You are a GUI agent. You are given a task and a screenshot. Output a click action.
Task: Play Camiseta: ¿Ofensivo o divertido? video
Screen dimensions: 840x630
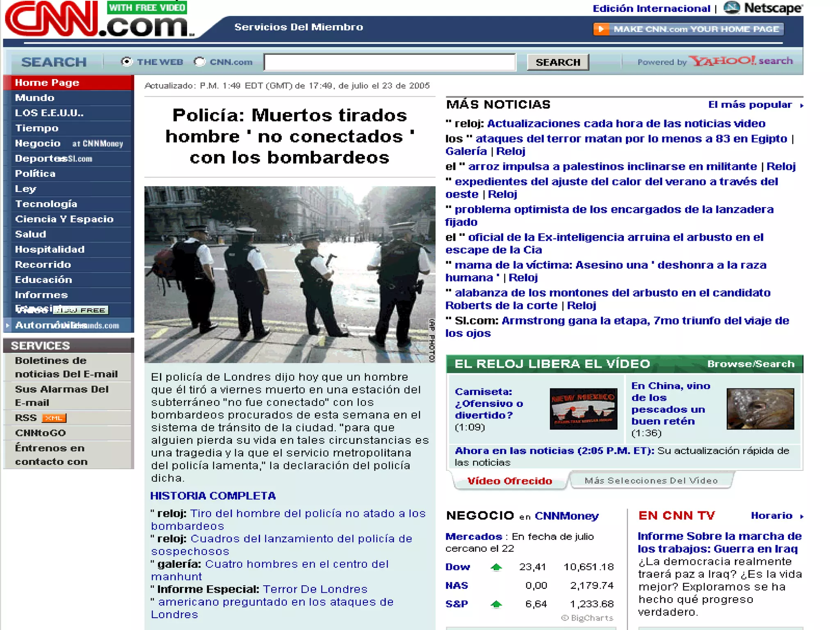(489, 404)
